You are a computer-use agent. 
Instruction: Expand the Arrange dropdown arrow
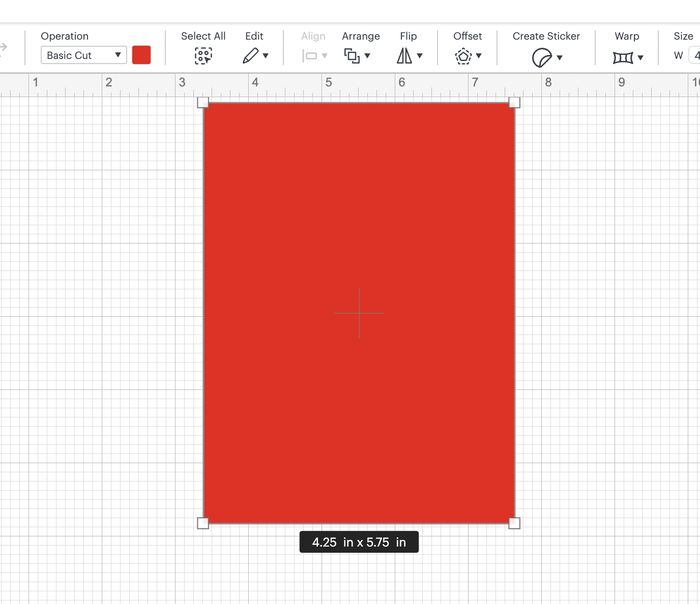pyautogui.click(x=367, y=56)
